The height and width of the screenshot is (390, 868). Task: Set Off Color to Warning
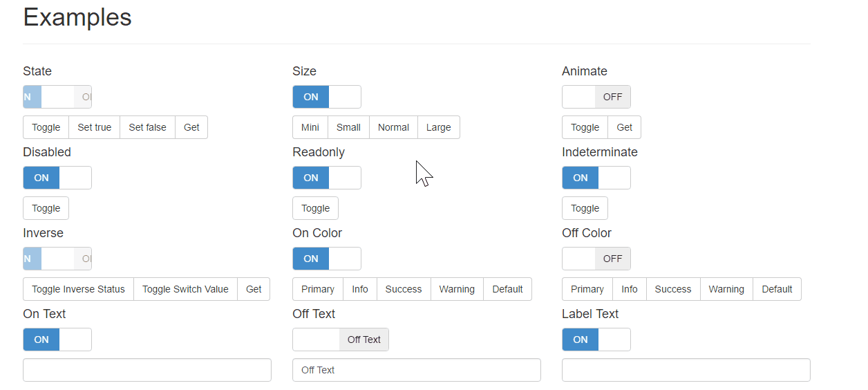point(726,289)
